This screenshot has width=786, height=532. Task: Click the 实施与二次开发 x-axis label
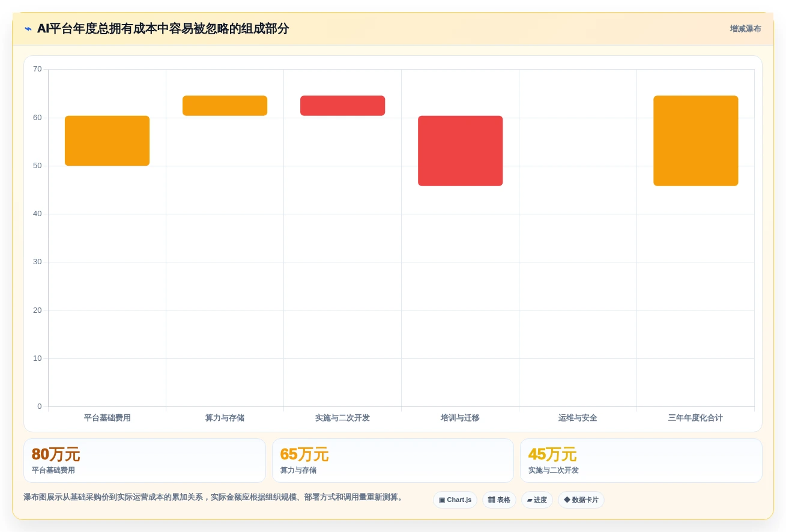tap(342, 418)
